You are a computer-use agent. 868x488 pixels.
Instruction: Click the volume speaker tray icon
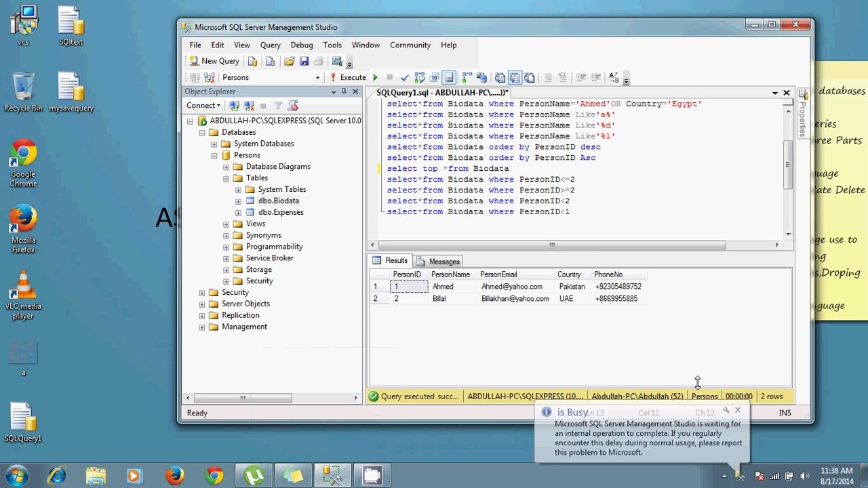pyautogui.click(x=806, y=476)
